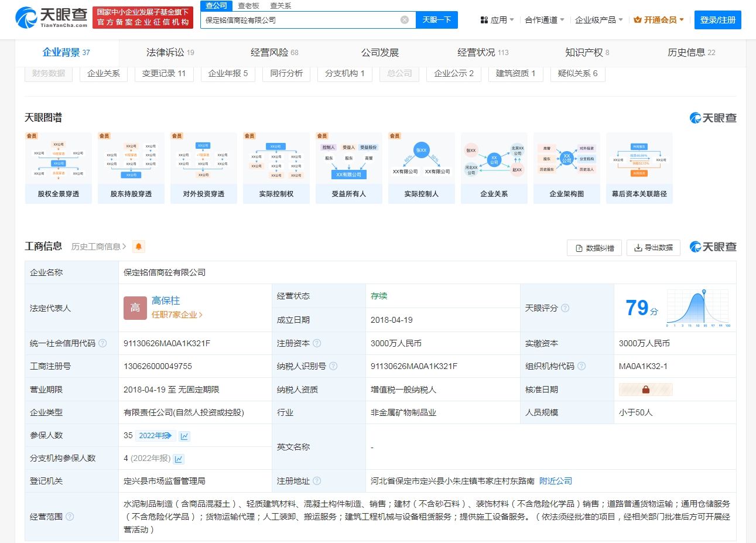
Task: Expand the 企业级产品 dropdown
Action: coord(599,20)
